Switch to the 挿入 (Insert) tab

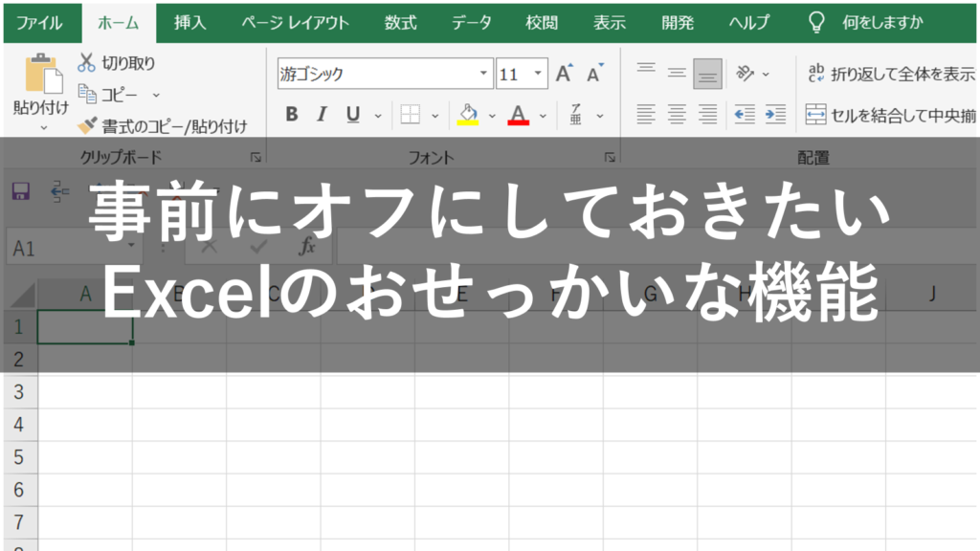click(190, 23)
